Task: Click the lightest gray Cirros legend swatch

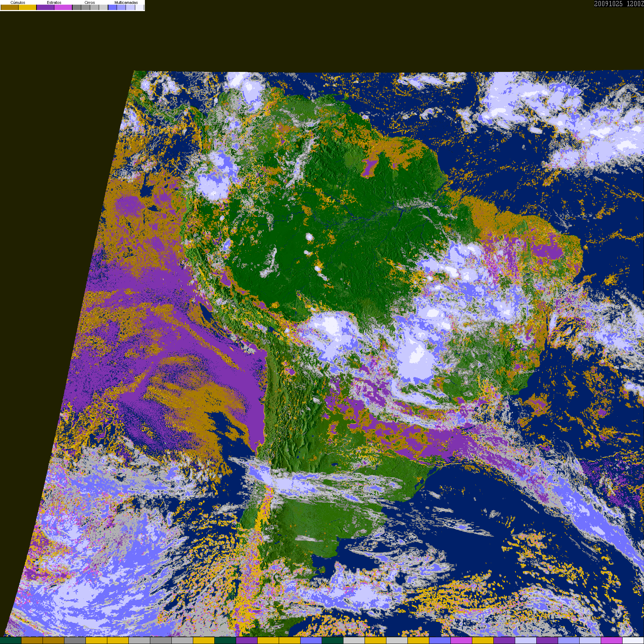Action: 103,7
